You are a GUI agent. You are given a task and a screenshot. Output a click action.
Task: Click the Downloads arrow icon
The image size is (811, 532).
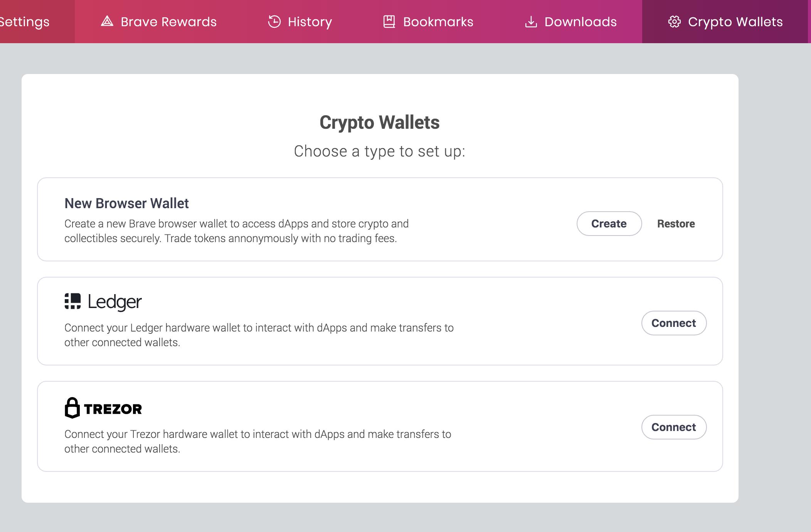point(531,22)
